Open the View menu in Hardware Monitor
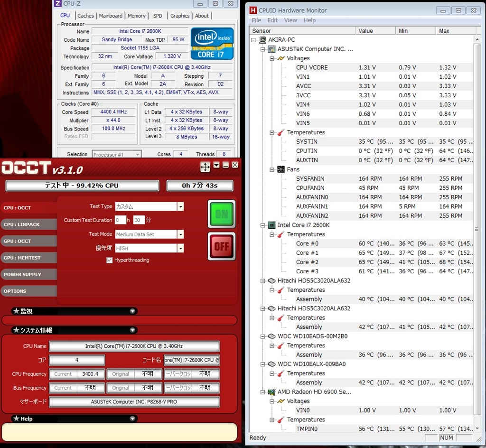 [290, 20]
